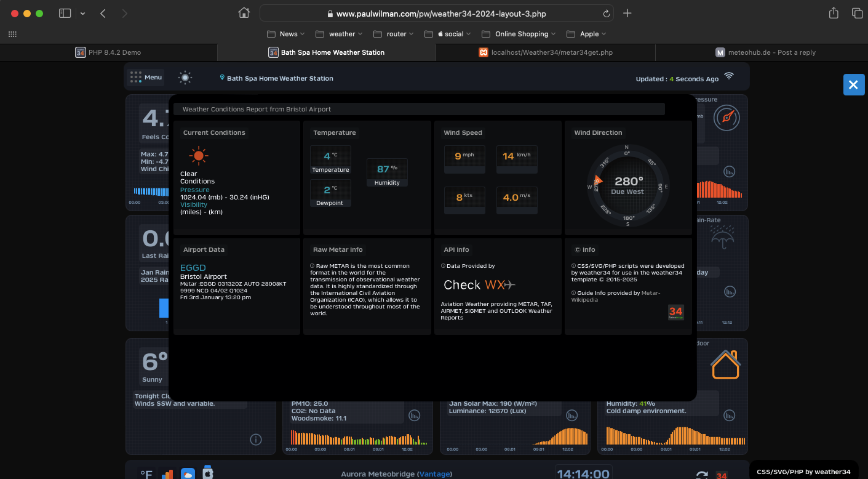Open the dashboard Menu grid icon

[x=136, y=78]
